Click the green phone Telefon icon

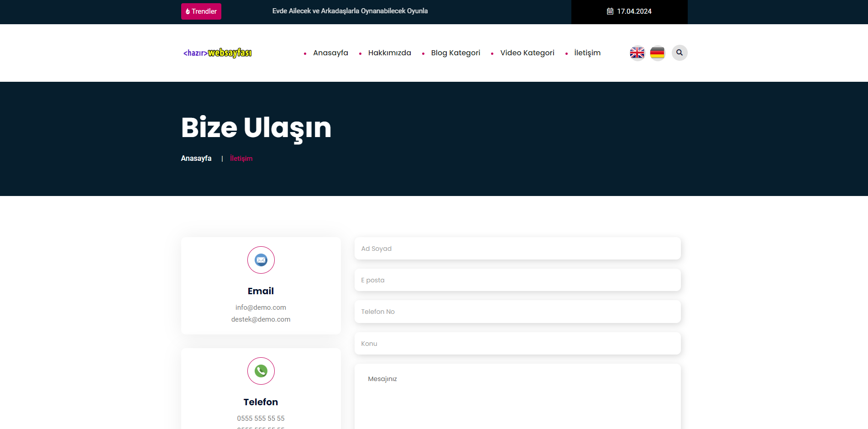261,371
